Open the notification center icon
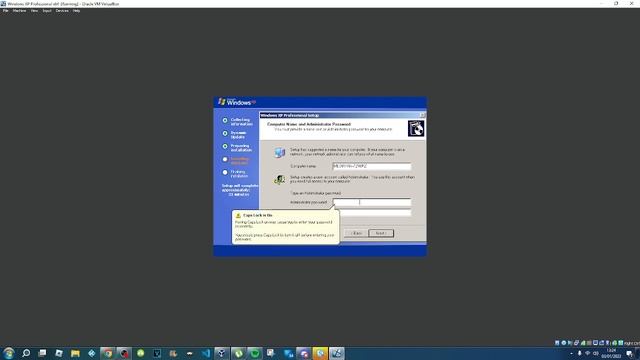This screenshot has width=640, height=360. click(629, 353)
